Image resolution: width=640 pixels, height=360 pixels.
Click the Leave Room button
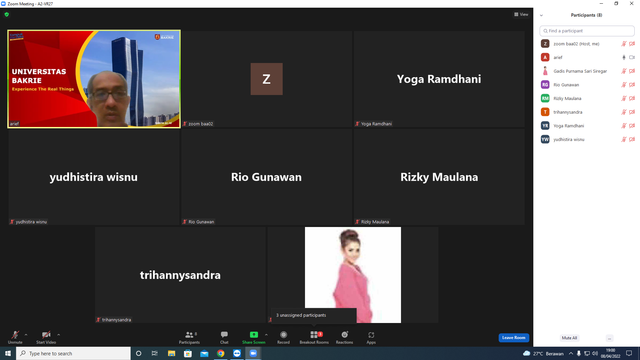pyautogui.click(x=513, y=338)
